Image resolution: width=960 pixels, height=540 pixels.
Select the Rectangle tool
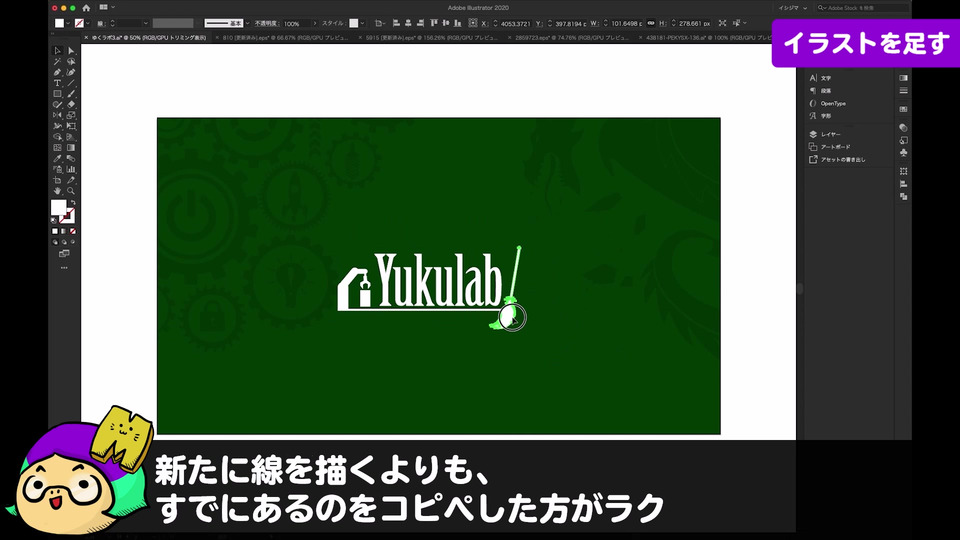point(58,94)
